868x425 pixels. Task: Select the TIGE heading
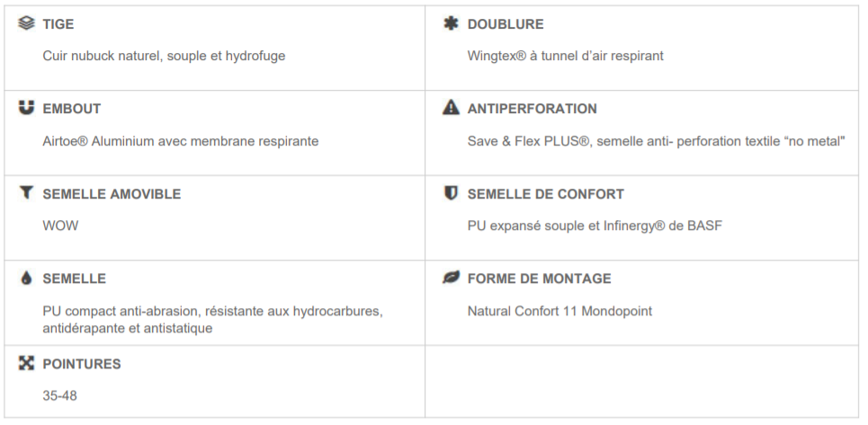pyautogui.click(x=58, y=24)
